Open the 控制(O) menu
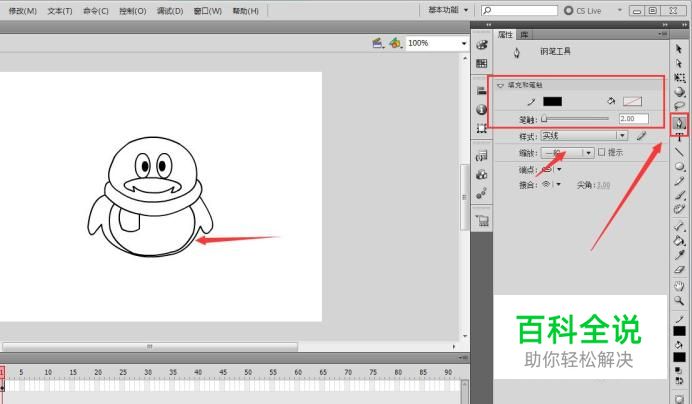 [132, 11]
